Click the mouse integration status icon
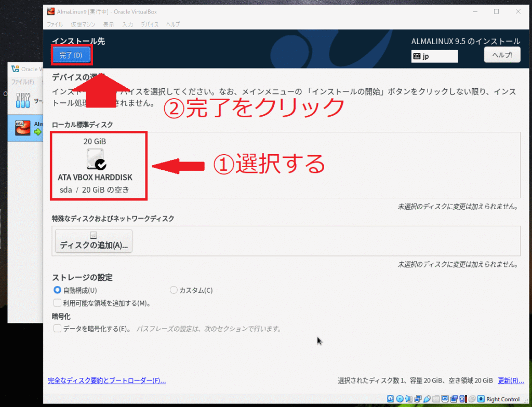The height and width of the screenshot is (407, 532). point(472,399)
